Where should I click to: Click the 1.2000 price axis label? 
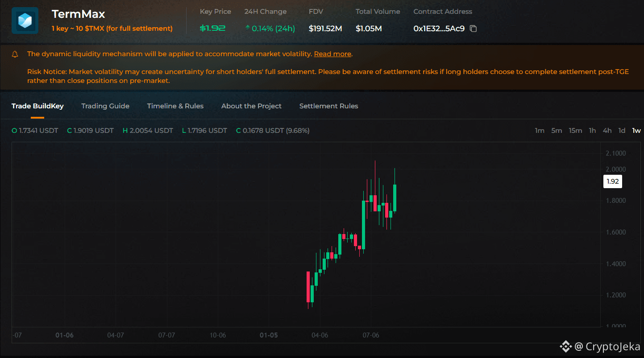(x=615, y=295)
